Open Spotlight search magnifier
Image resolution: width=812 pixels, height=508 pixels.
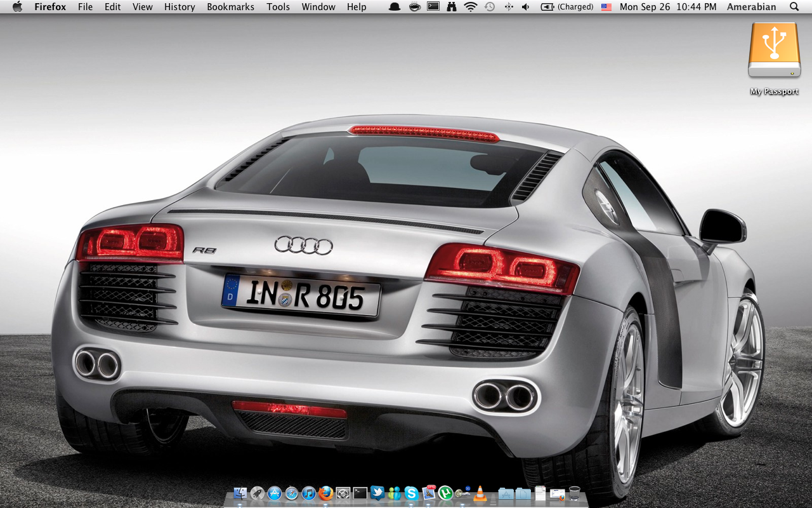coord(794,7)
